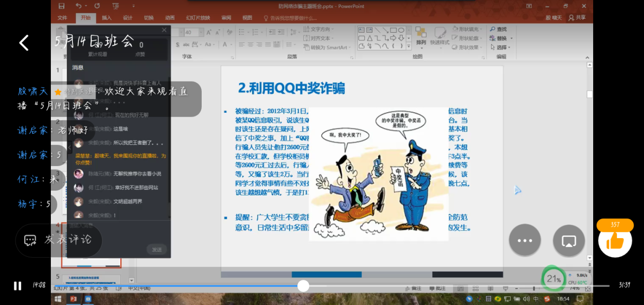Open the 幻灯片放映 ribbon tab
The height and width of the screenshot is (305, 644).
(198, 18)
